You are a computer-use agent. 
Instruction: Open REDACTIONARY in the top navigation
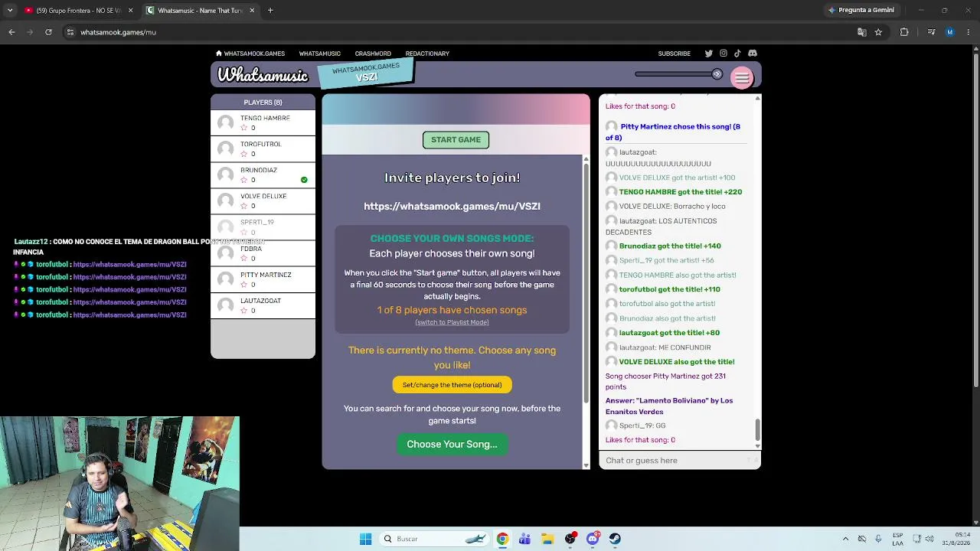tap(427, 54)
